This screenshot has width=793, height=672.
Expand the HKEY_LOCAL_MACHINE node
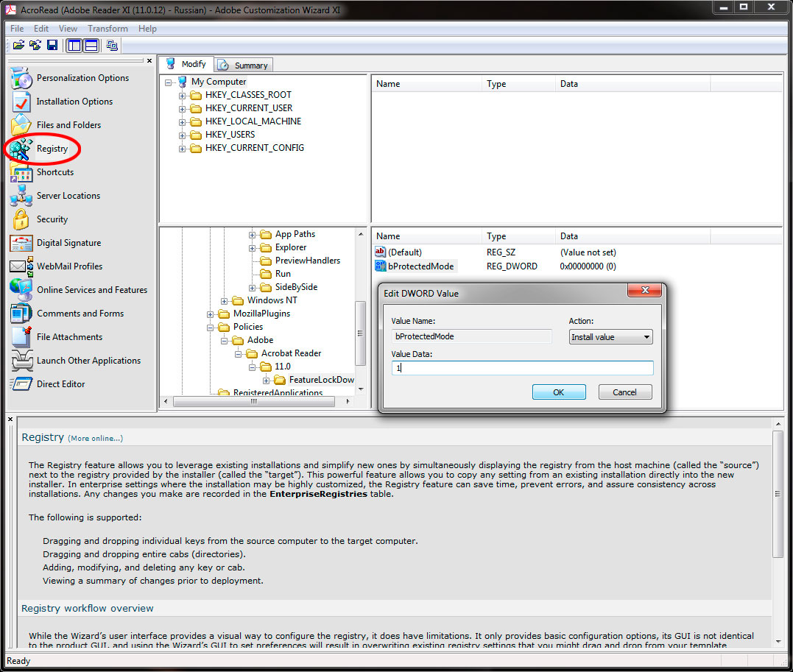[x=182, y=122]
